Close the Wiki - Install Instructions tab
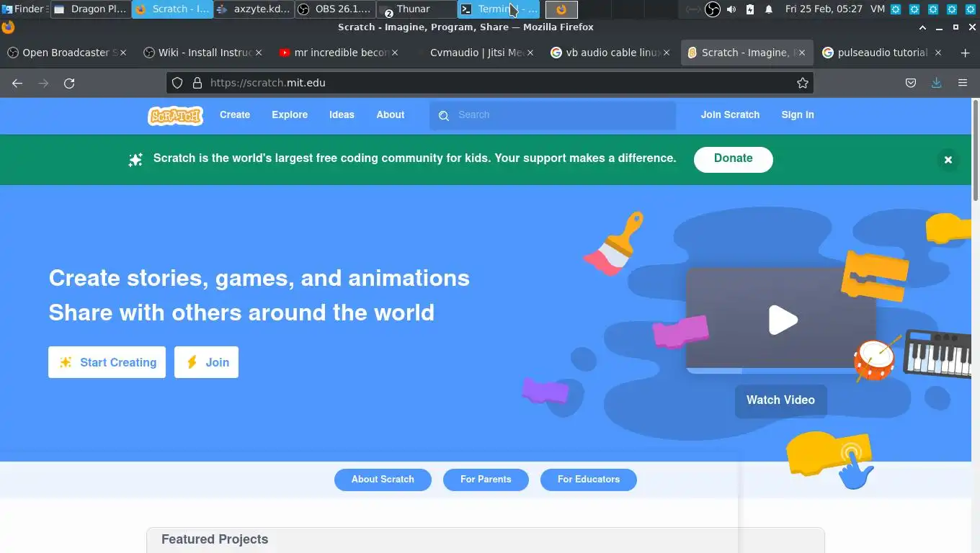Image resolution: width=980 pixels, height=553 pixels. click(259, 53)
